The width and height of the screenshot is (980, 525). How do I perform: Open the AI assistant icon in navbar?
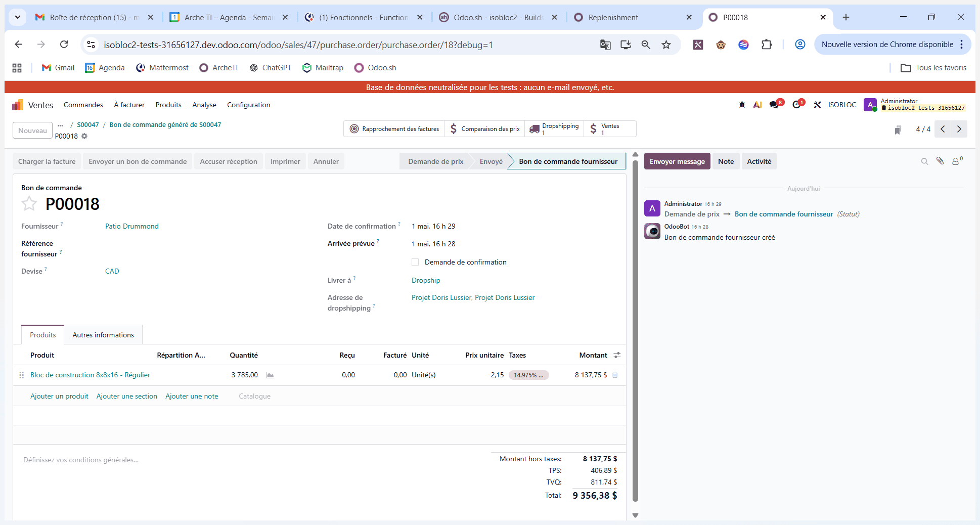click(x=758, y=105)
